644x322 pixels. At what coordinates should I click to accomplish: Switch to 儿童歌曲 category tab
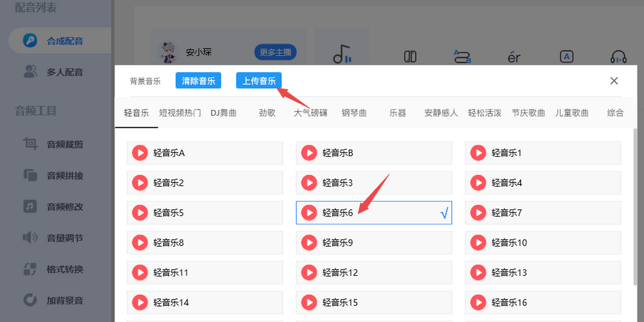click(572, 113)
